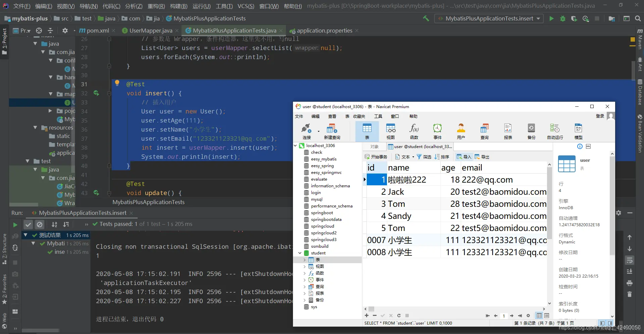Click 筛选 filter button in Navicat
Screen dimensions: 644x334
pyautogui.click(x=424, y=157)
